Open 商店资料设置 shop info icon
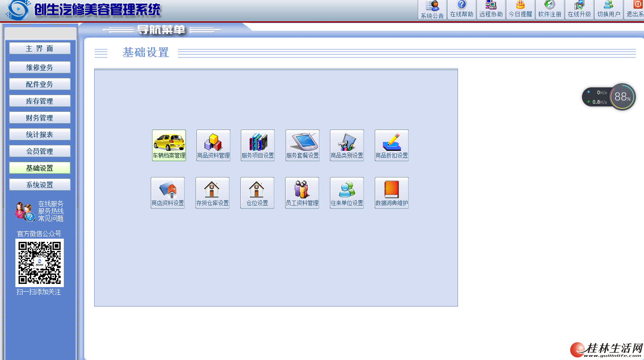644x360 pixels. [x=167, y=192]
